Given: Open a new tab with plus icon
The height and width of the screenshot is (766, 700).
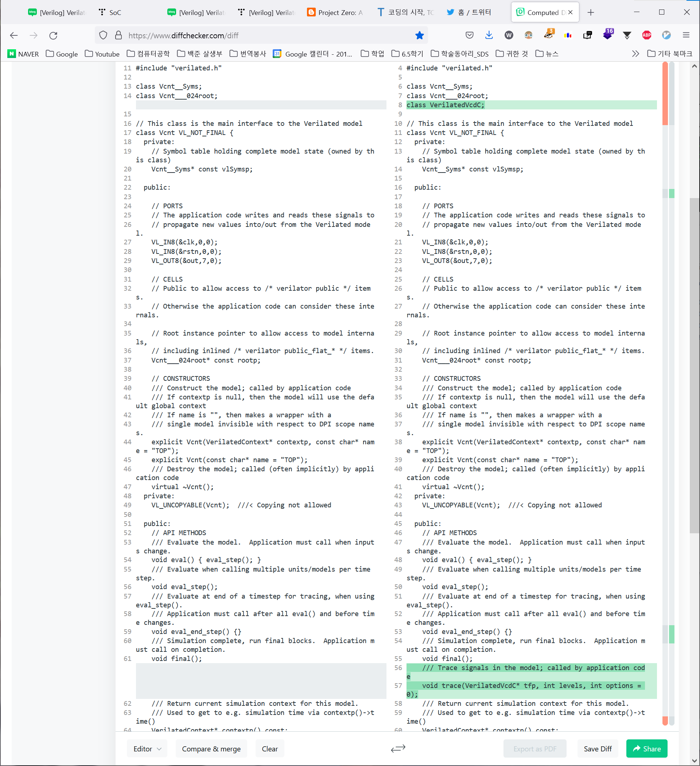Looking at the screenshot, I should coord(591,12).
